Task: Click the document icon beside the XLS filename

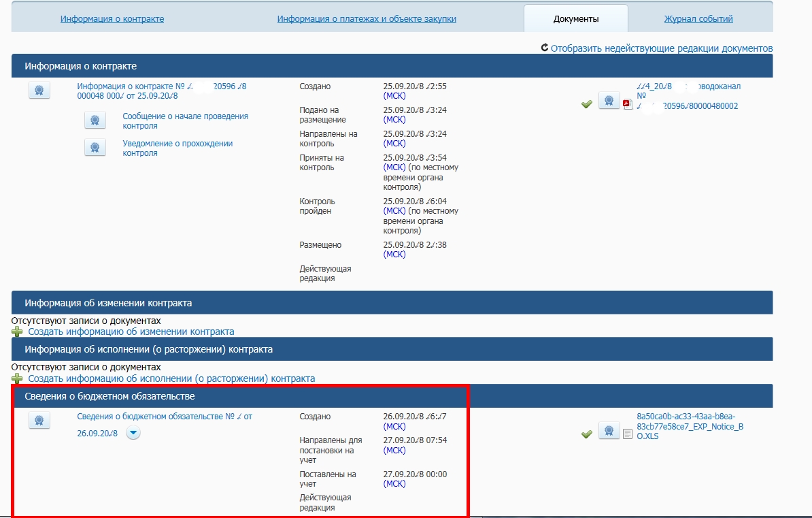Action: pyautogui.click(x=628, y=433)
